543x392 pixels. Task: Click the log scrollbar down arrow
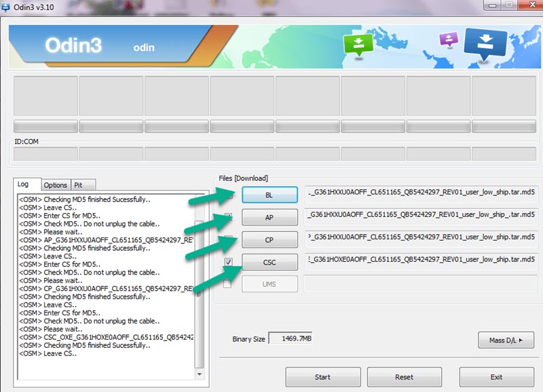[x=200, y=374]
